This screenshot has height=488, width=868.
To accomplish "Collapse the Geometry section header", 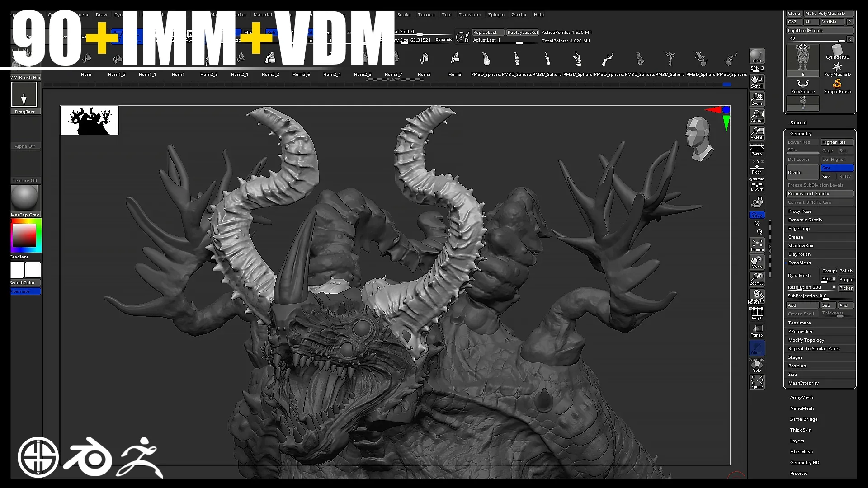I will coord(801,134).
